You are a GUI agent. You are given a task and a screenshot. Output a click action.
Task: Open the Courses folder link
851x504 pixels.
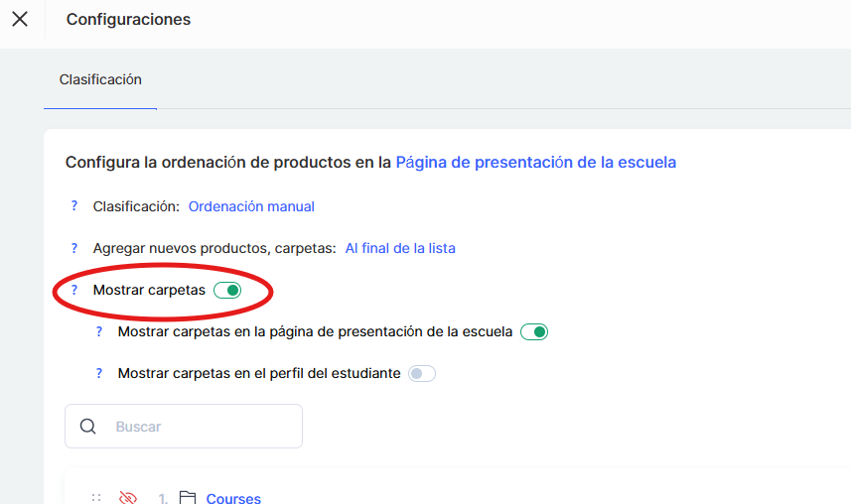(x=233, y=498)
